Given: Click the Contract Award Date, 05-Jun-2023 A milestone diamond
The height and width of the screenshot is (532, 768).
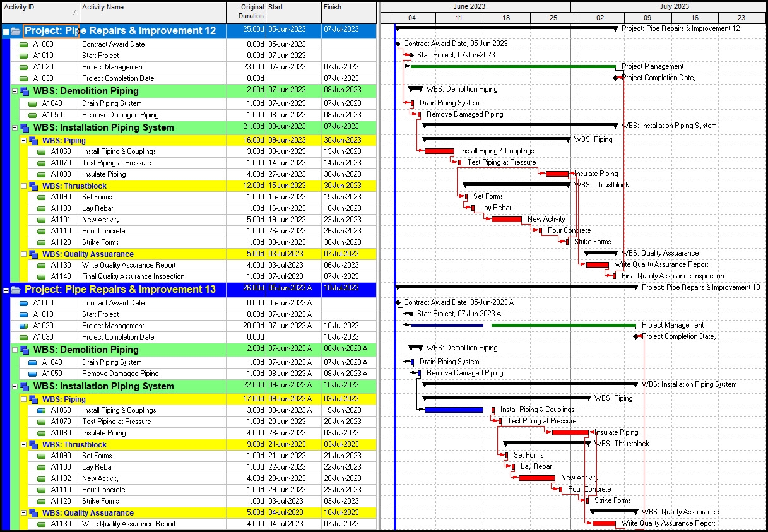Looking at the screenshot, I should click(398, 302).
